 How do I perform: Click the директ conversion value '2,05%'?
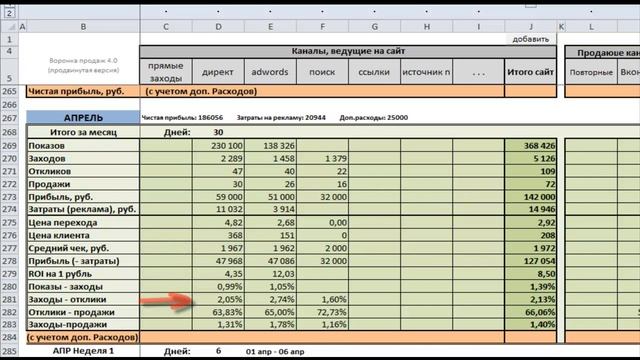218,299
